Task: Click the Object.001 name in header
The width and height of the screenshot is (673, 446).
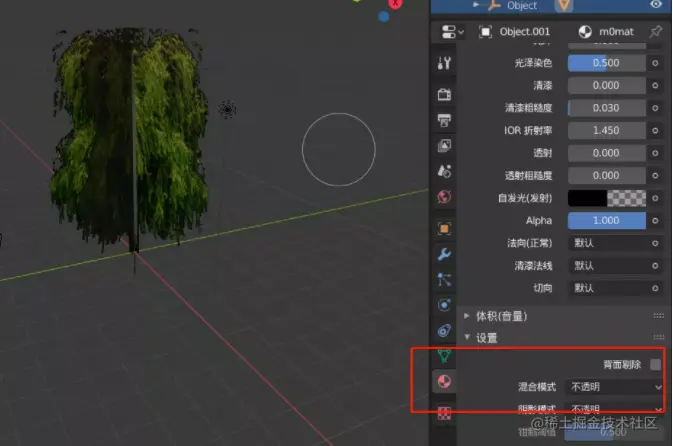Action: [x=524, y=31]
